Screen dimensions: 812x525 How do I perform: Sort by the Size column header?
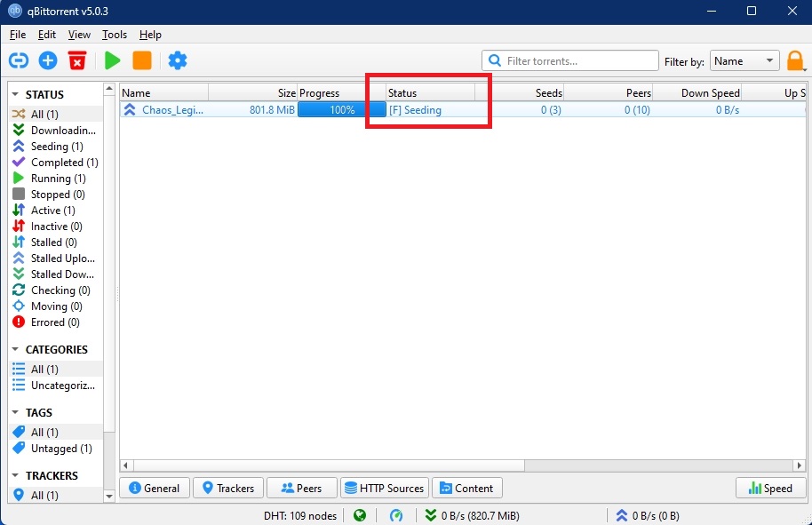click(252, 92)
